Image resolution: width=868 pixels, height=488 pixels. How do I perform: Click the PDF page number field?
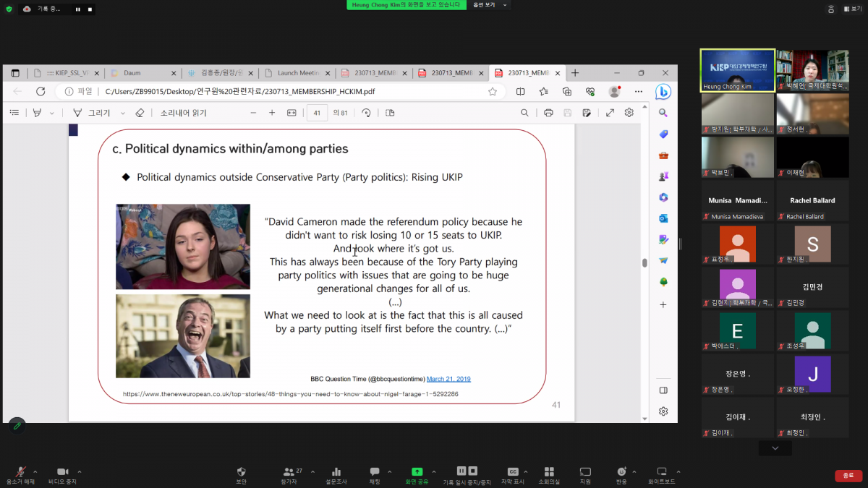click(x=317, y=113)
